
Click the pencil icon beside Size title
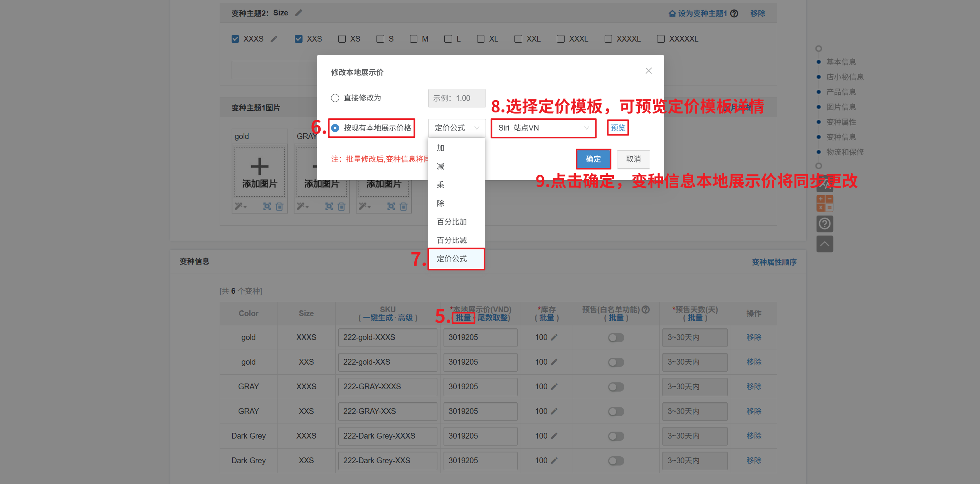299,13
